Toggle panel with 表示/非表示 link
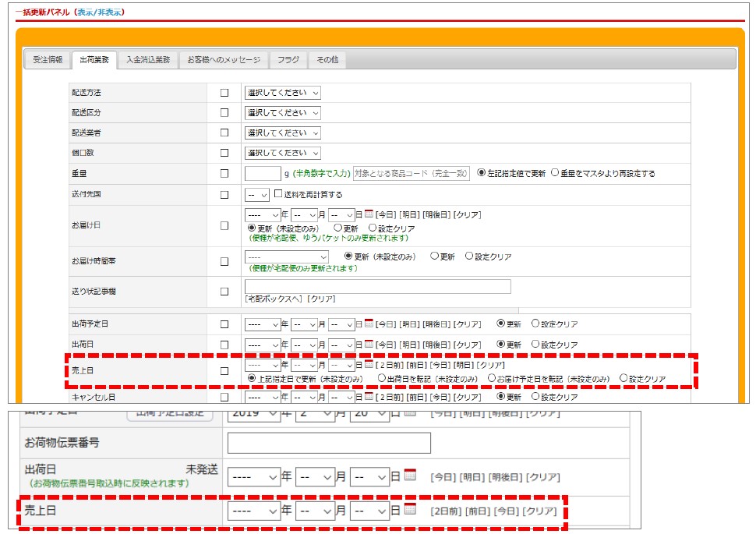The height and width of the screenshot is (534, 756). (101, 12)
